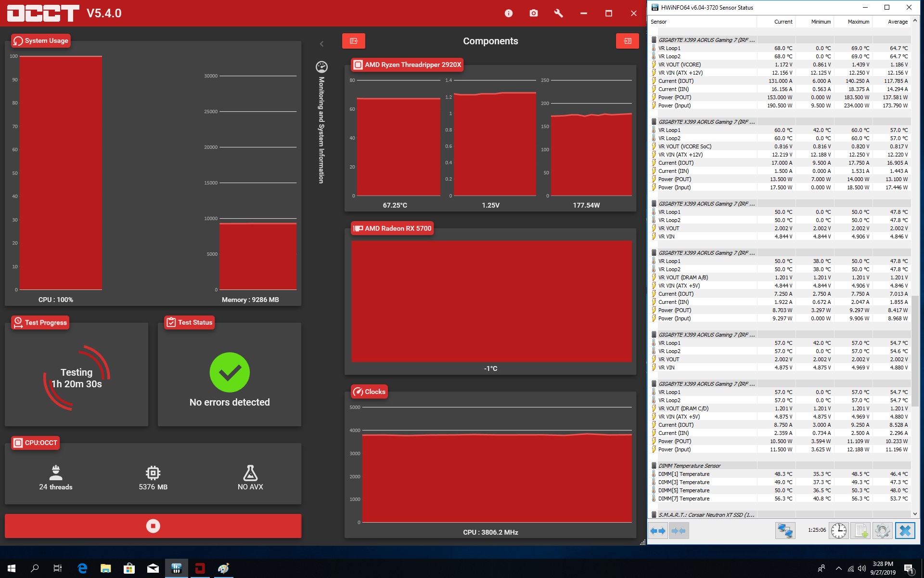Viewport: 924px width, 578px height.
Task: Show hidden system tray icons
Action: point(839,568)
